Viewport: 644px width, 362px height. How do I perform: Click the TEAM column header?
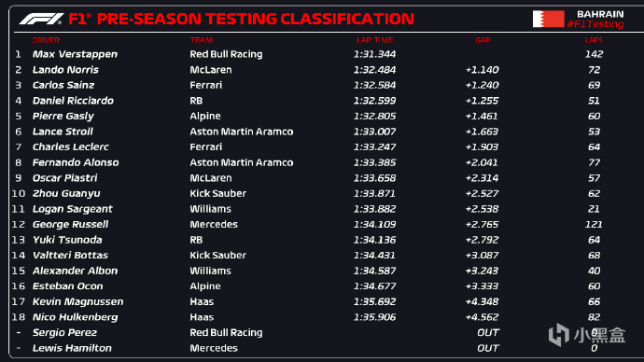pyautogui.click(x=202, y=40)
